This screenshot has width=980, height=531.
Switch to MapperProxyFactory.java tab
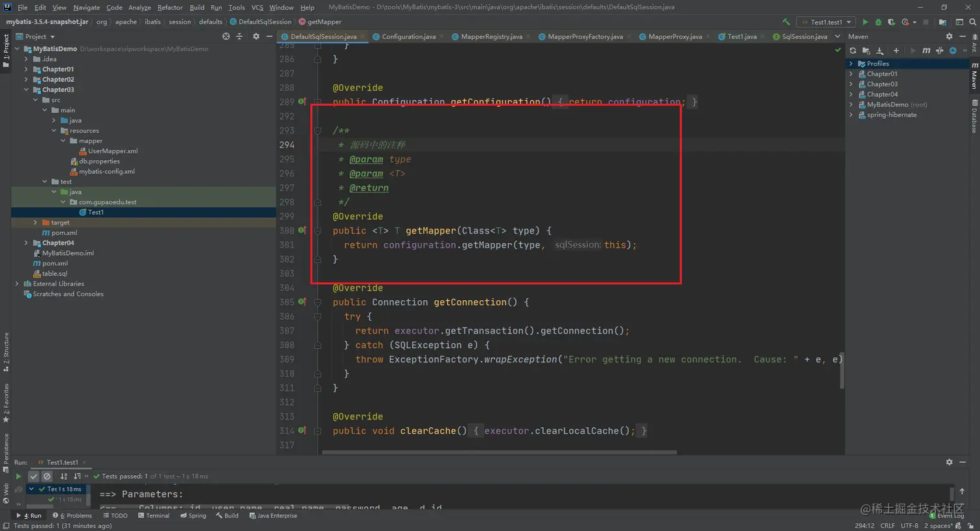coord(585,36)
